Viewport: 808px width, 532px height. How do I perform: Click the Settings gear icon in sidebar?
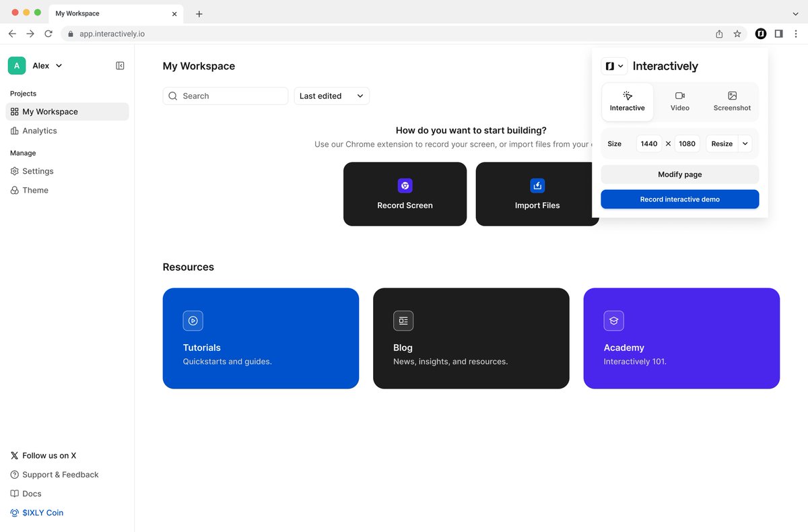(x=14, y=171)
